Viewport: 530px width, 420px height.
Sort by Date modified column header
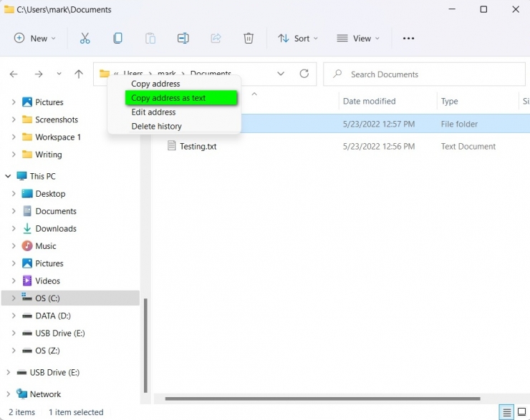[x=369, y=102]
